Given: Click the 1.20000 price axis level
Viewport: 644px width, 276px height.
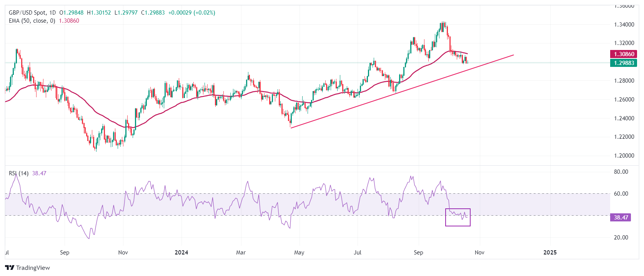Looking at the screenshot, I should tap(624, 156).
